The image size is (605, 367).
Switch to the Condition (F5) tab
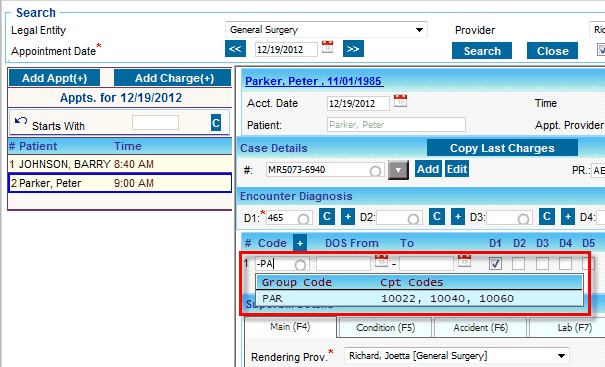[x=385, y=328]
